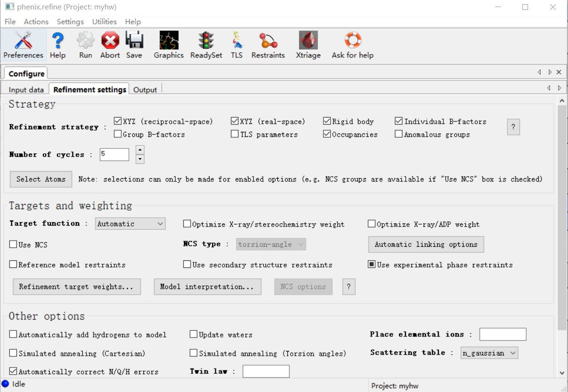Click the Number of cycles input field

coord(114,154)
